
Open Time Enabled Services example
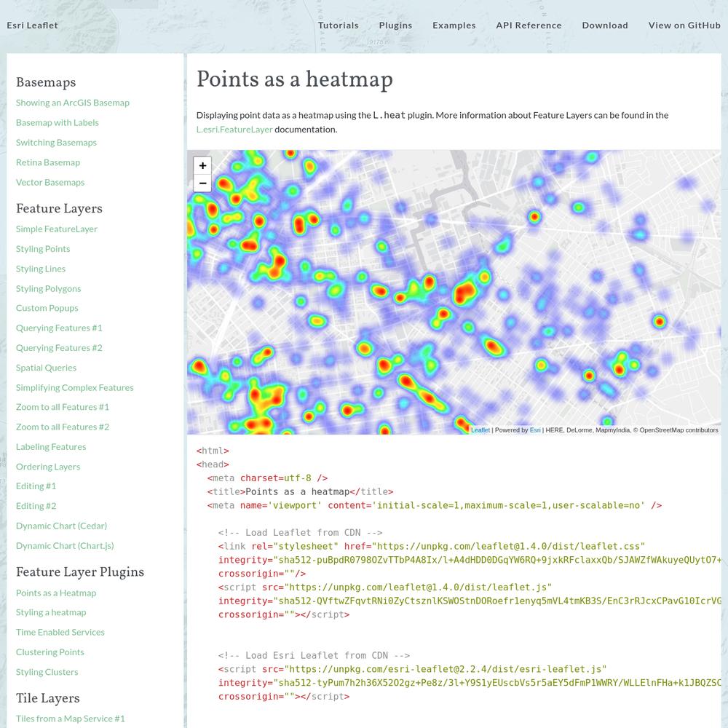60,633
